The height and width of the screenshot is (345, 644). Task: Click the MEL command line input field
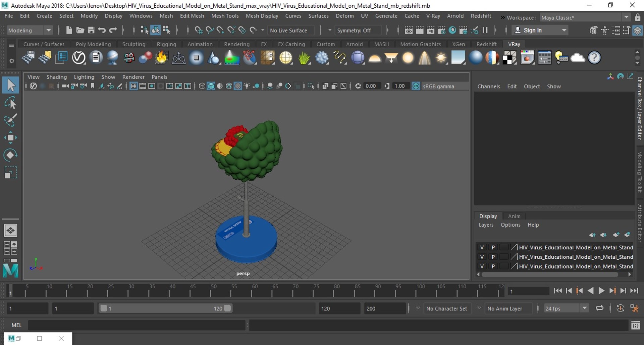point(137,325)
